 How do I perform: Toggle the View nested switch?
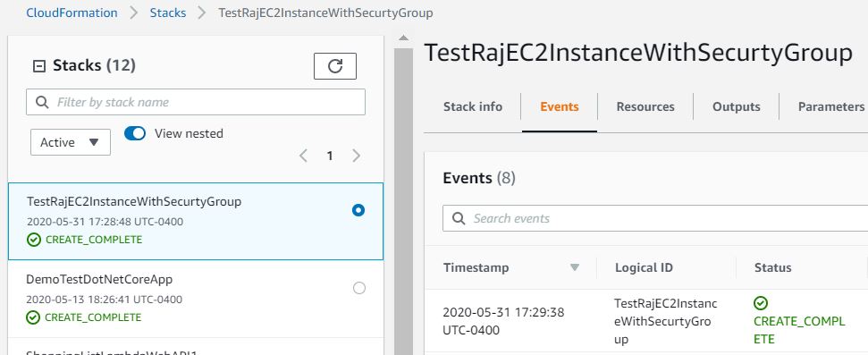[x=134, y=133]
